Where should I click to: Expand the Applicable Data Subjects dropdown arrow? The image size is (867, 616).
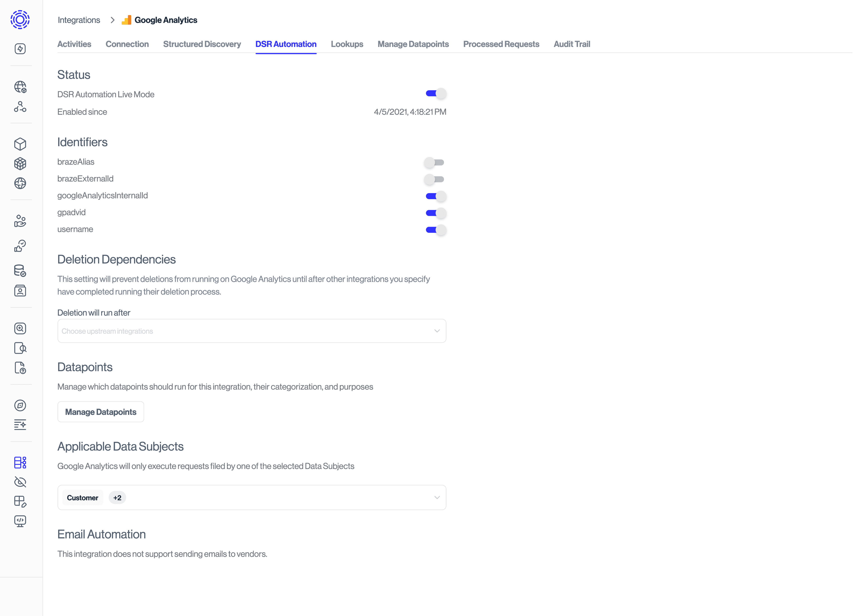coord(437,497)
